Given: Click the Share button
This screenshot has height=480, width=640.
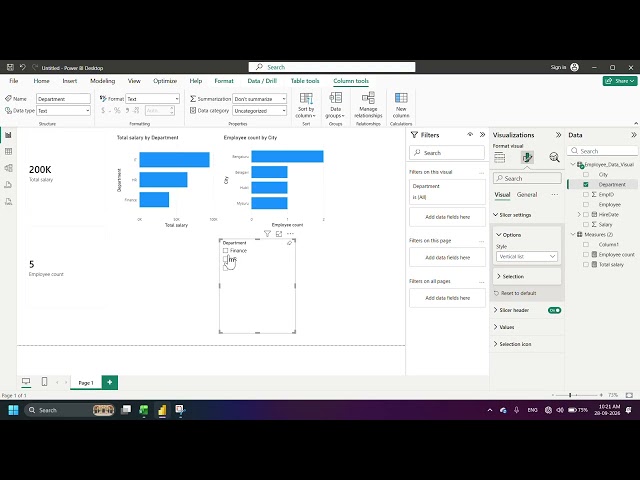Looking at the screenshot, I should (x=620, y=81).
